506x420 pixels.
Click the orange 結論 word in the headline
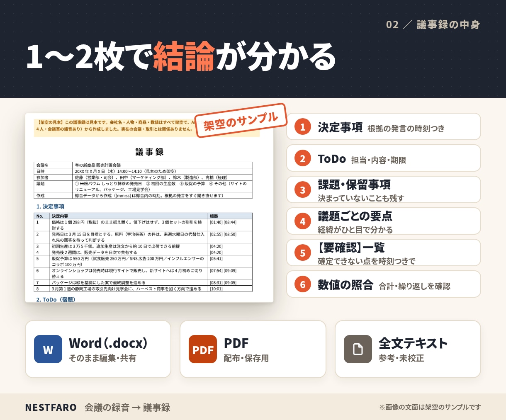[184, 56]
